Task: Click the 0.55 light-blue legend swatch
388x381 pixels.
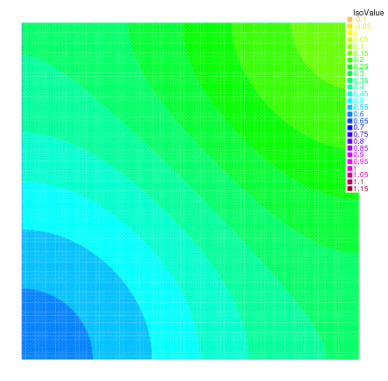Action: click(x=349, y=107)
